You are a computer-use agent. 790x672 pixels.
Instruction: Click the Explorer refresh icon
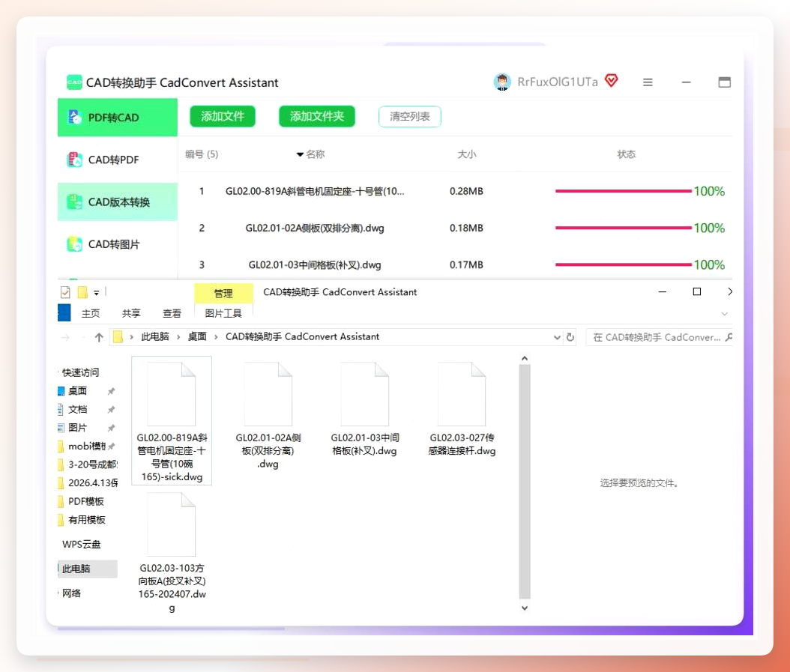pos(570,337)
